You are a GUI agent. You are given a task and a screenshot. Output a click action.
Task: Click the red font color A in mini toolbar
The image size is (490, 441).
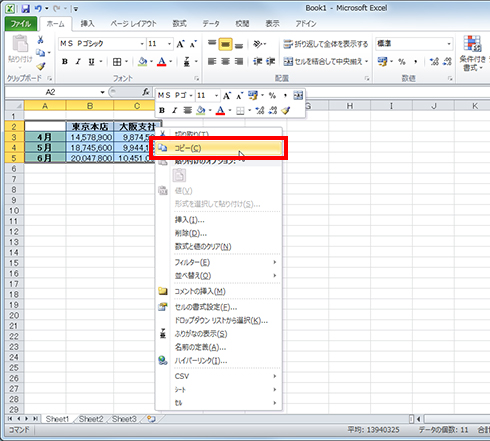(x=220, y=110)
